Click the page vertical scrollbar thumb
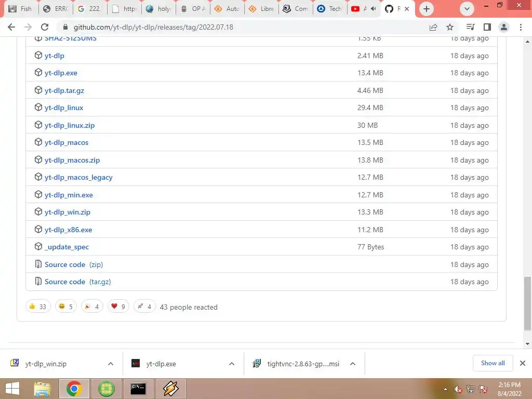The width and height of the screenshot is (532, 399). [527, 303]
